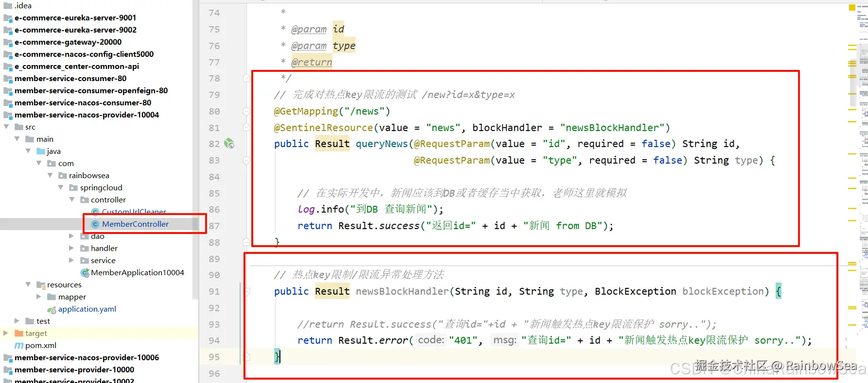
Task: Select MemberController in the project tree
Action: click(x=135, y=224)
